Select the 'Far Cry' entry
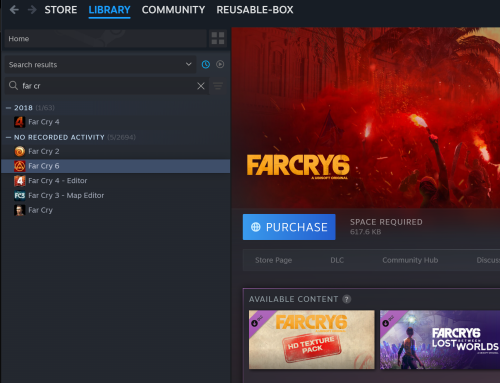Image resolution: width=500 pixels, height=383 pixels. pos(116,210)
